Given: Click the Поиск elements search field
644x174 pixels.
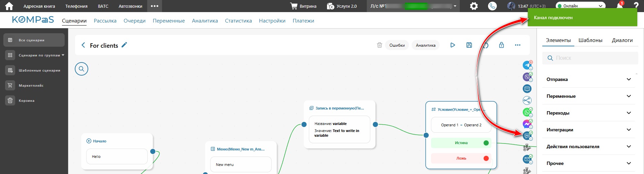Looking at the screenshot, I should point(590,58).
